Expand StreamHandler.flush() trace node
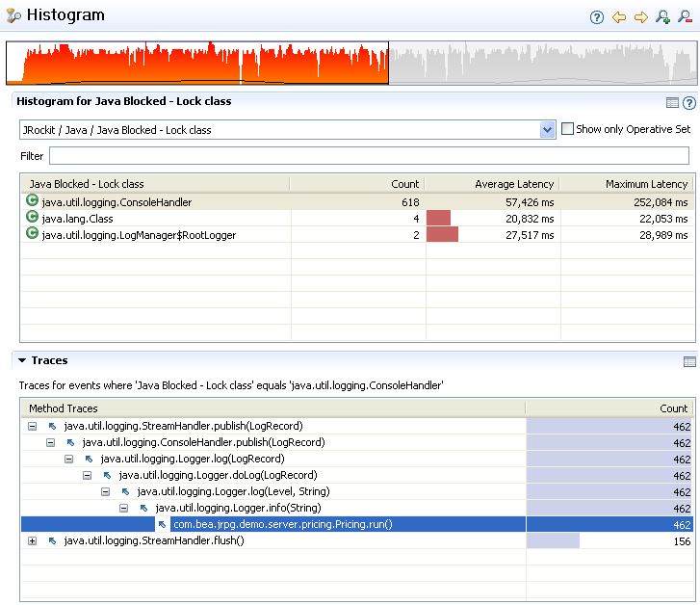The image size is (700, 605). (32, 541)
